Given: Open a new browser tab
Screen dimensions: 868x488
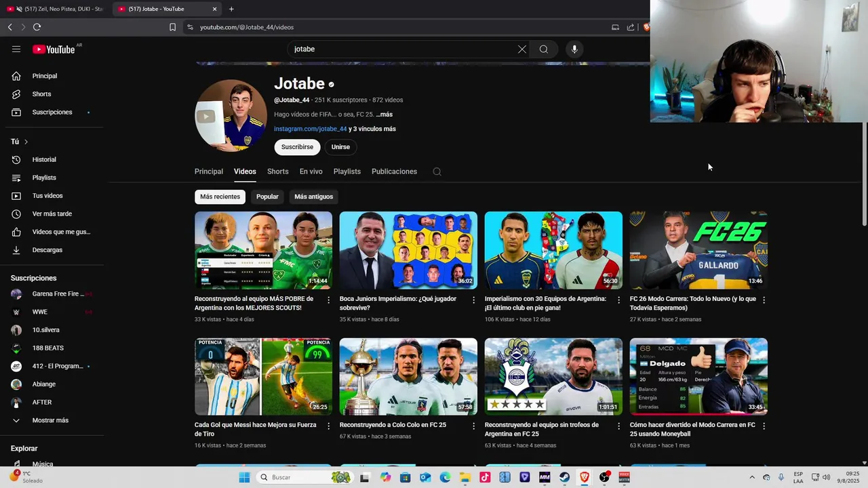Looking at the screenshot, I should coord(231,9).
